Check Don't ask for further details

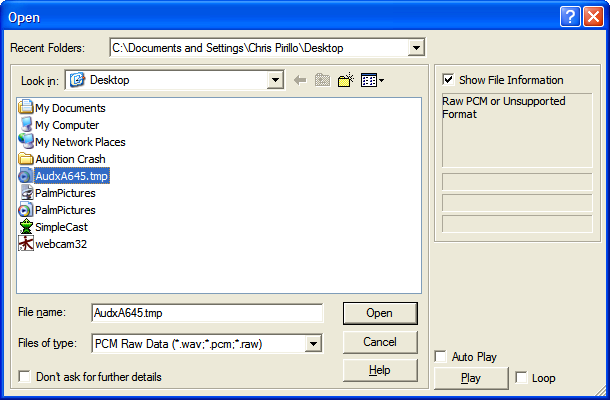click(x=25, y=376)
